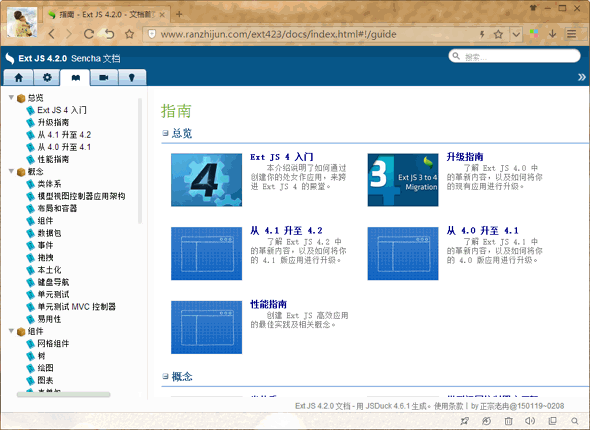Select Ext JS 4 入门 in the tree

[x=62, y=110]
